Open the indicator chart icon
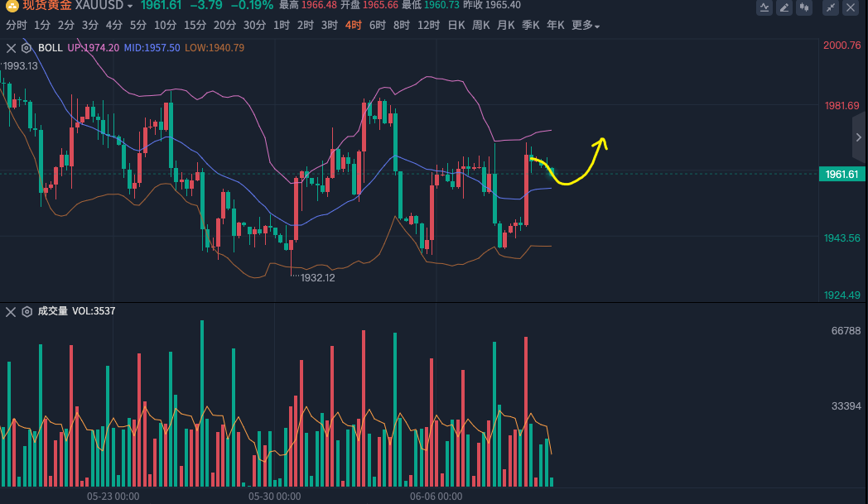 point(764,7)
